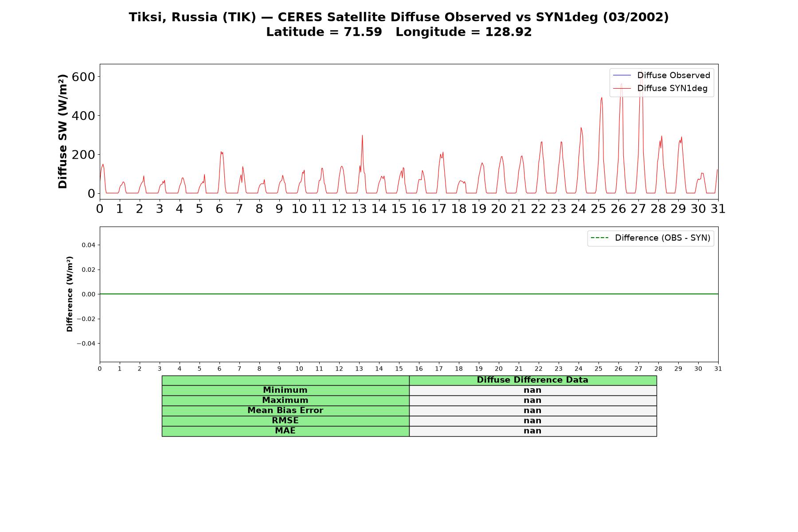Click the Diffuse SW (W/m²) axis label

tap(63, 131)
